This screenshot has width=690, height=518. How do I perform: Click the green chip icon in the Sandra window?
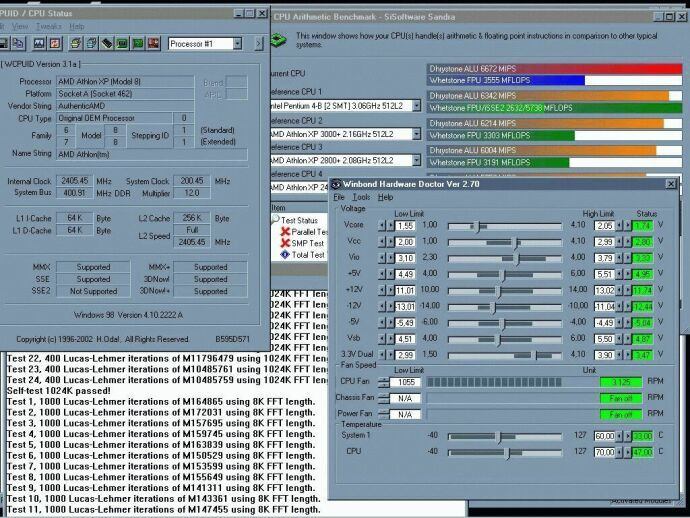coord(279,40)
